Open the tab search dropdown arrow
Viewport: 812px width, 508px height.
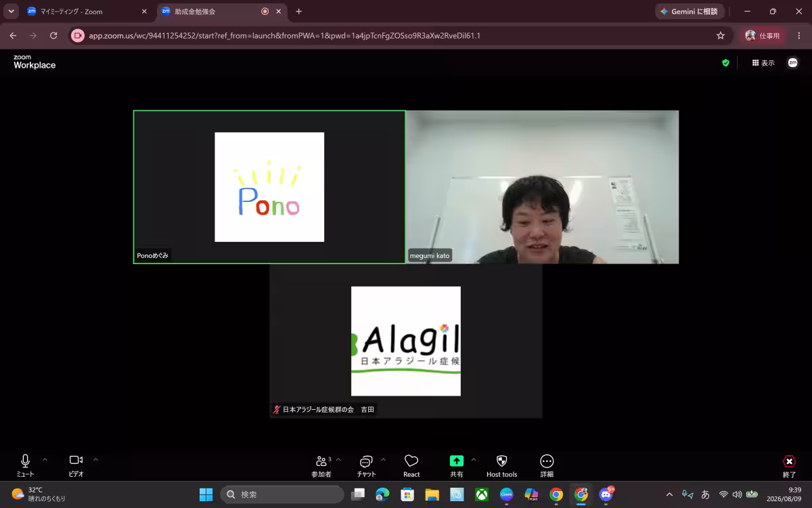[x=12, y=12]
